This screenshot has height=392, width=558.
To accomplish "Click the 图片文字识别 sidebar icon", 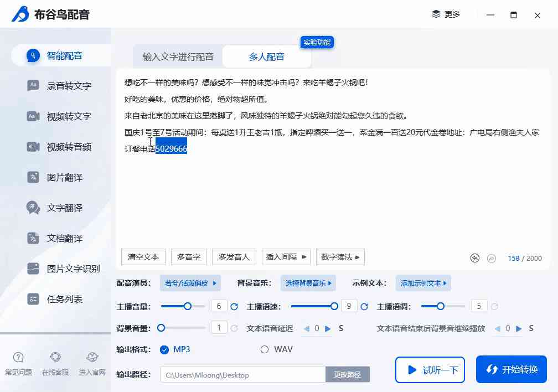I will click(x=33, y=269).
